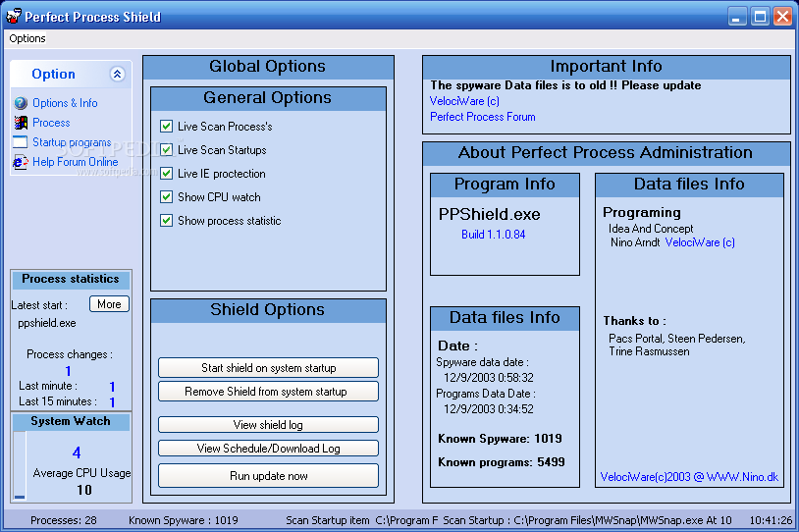Viewport: 799px width, 532px height.
Task: Click the View shield log button
Action: click(x=269, y=424)
